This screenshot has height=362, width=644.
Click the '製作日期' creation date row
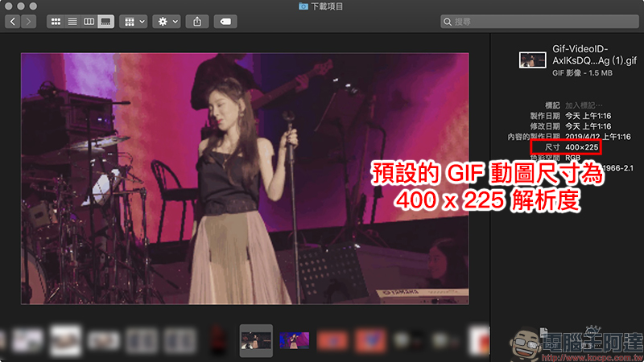pos(571,116)
